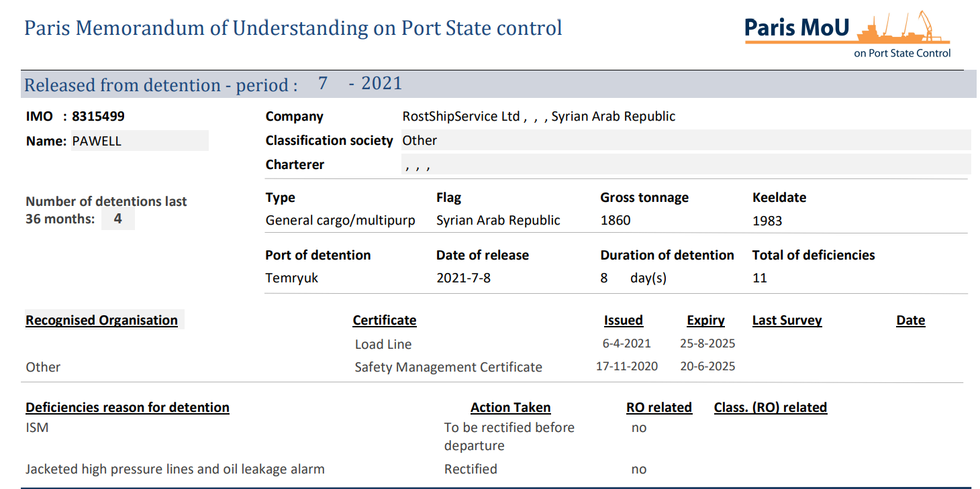Click the Recognised Organisation column header
Screen dimensions: 980x489
coord(101,320)
